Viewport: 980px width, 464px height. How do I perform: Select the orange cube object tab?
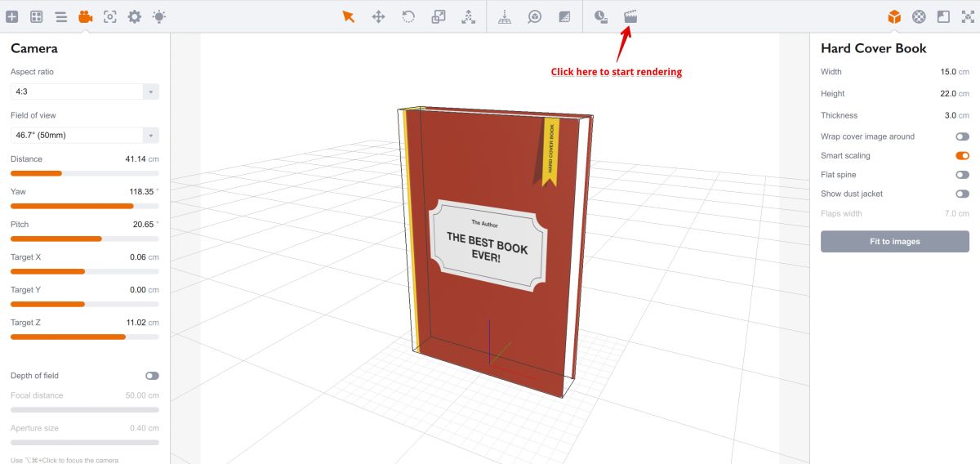894,16
